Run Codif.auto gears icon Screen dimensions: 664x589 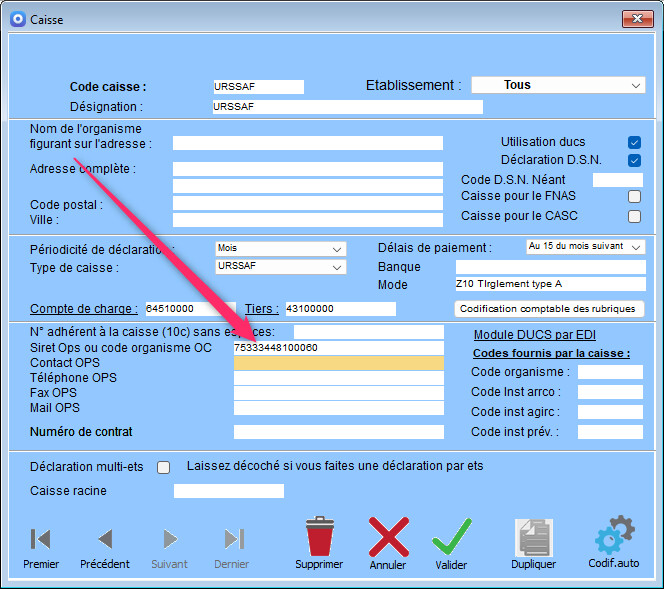click(x=614, y=537)
